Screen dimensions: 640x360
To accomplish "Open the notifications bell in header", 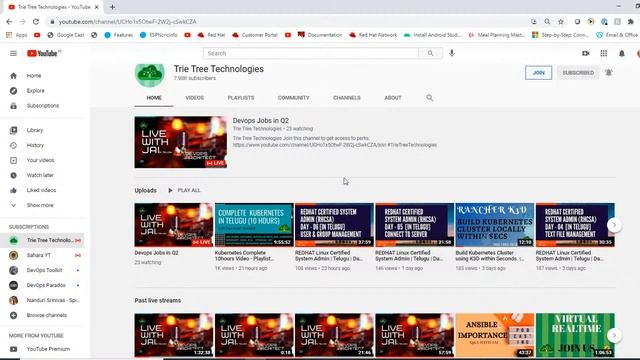I will [622, 53].
